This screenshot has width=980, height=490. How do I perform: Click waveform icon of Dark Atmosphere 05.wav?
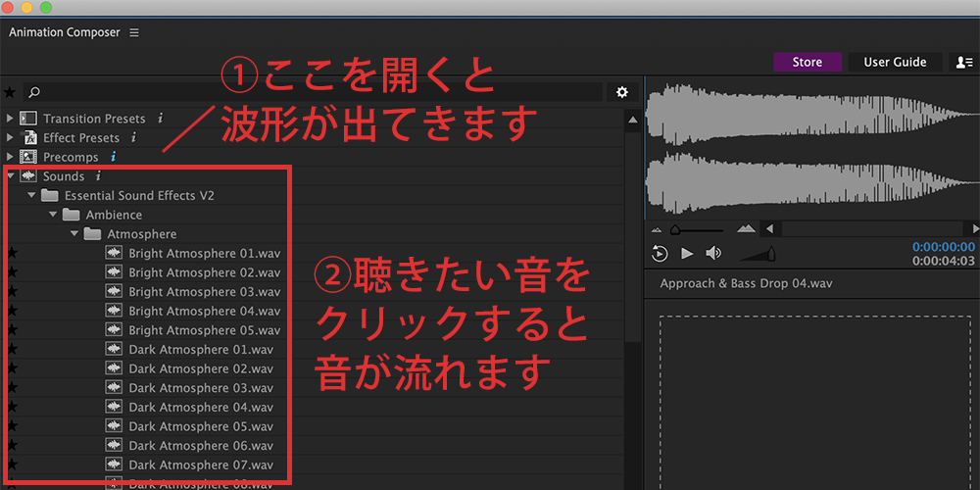[x=114, y=426]
